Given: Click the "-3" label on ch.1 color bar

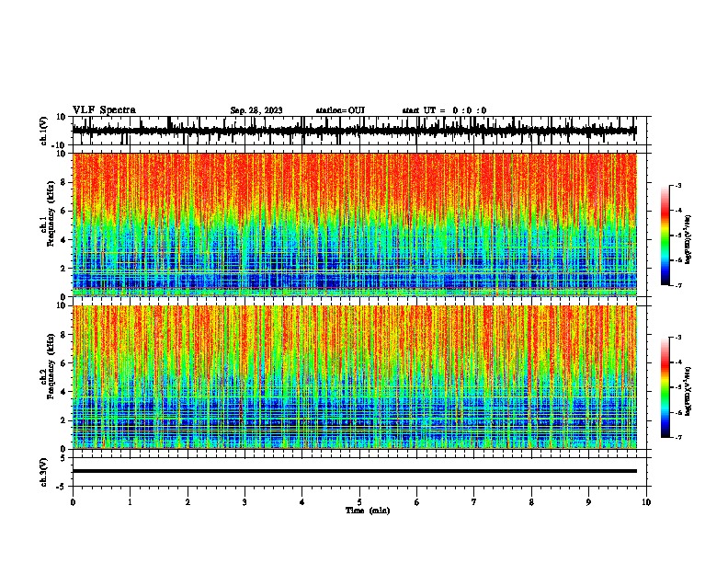Looking at the screenshot, I should click(677, 186).
